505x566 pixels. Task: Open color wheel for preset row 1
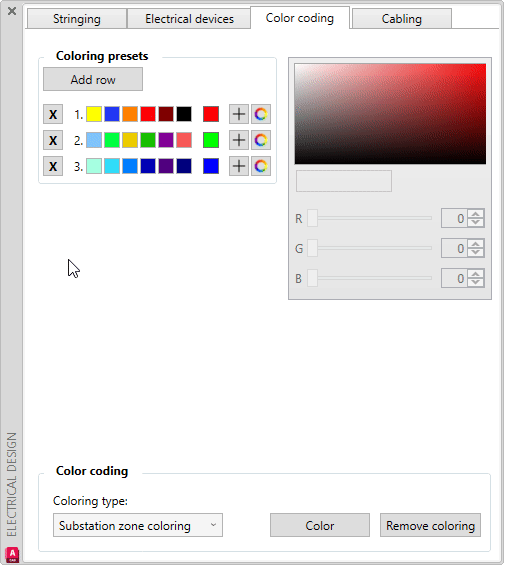pos(261,114)
